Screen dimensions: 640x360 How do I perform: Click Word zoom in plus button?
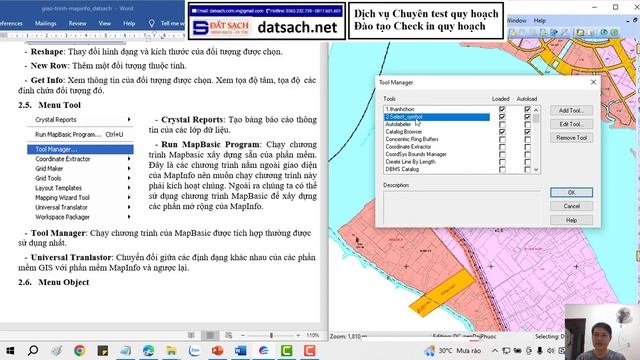coord(298,335)
